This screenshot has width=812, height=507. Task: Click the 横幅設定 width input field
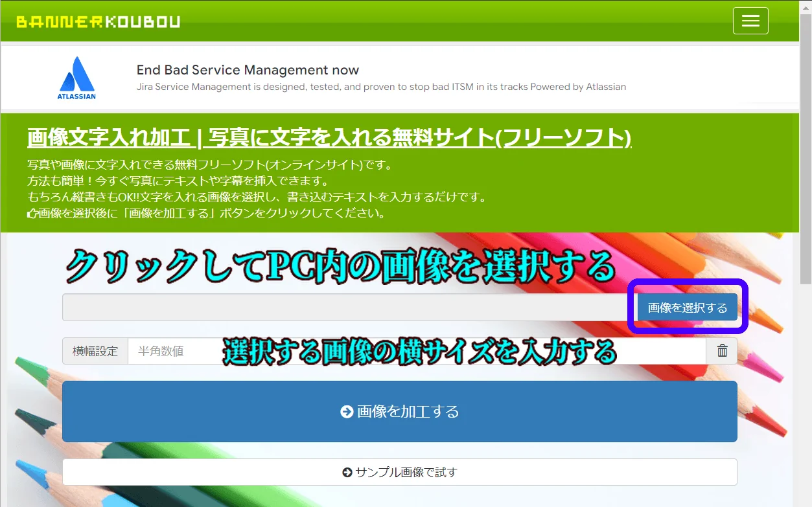(x=417, y=351)
